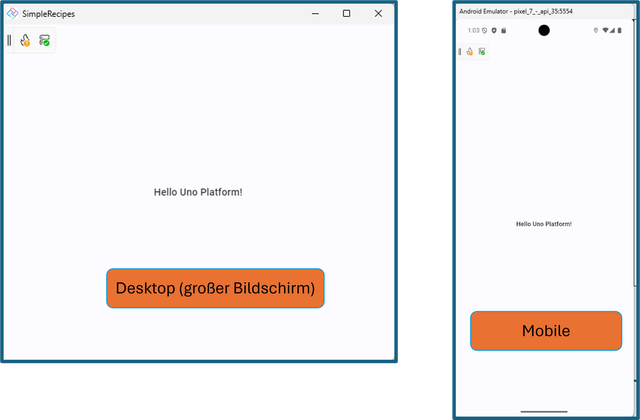The image size is (640, 420).
Task: Tap server connection status icon in Android emulator
Action: pyautogui.click(x=482, y=51)
